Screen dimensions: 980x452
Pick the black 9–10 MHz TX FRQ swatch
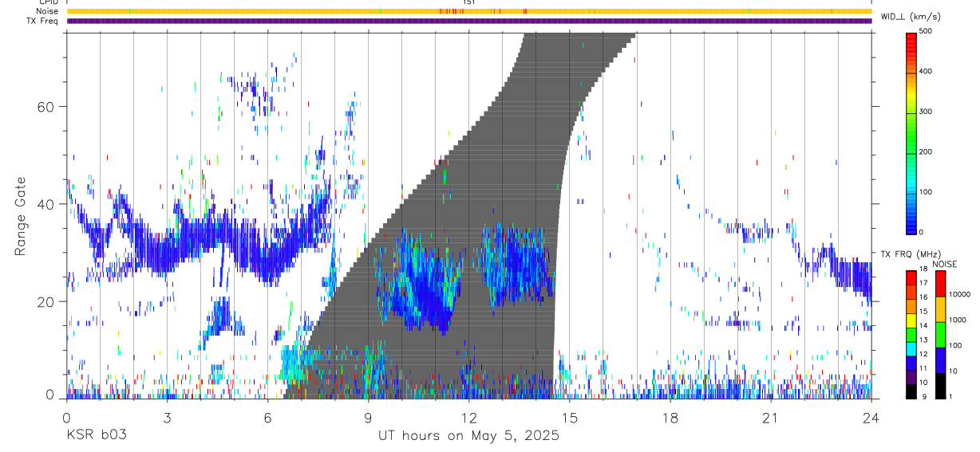(911, 391)
